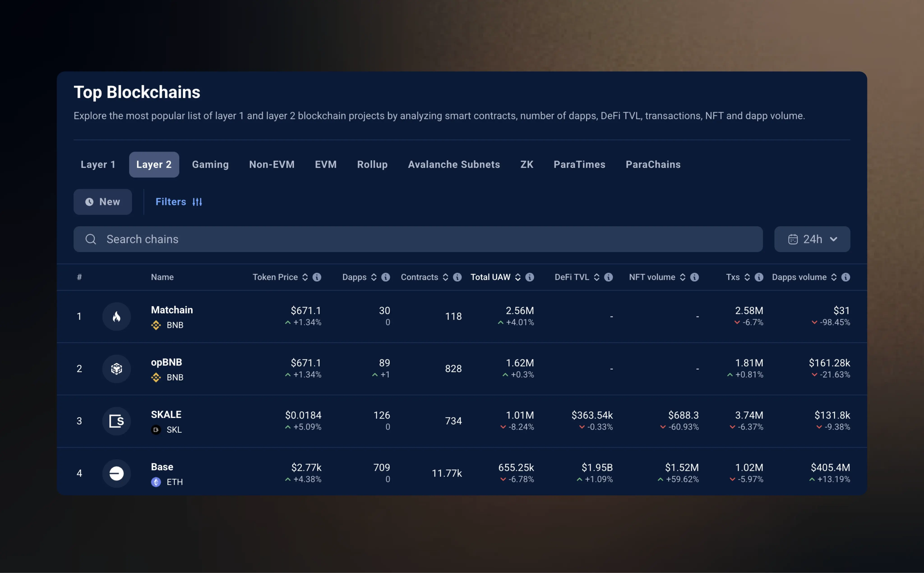Viewport: 924px width, 573px height.
Task: Sort by Dapps column arrows
Action: (x=374, y=277)
